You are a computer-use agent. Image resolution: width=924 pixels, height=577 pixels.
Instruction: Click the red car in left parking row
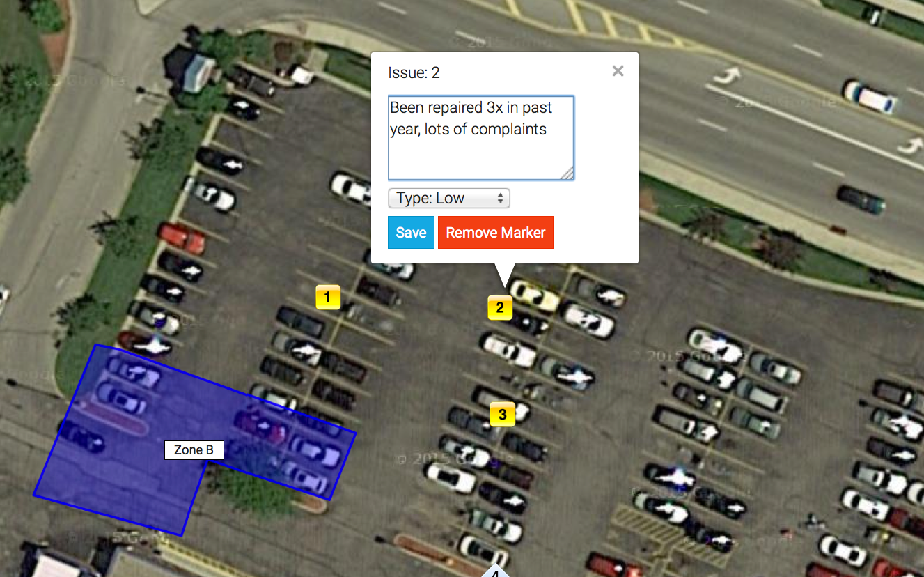[182, 237]
